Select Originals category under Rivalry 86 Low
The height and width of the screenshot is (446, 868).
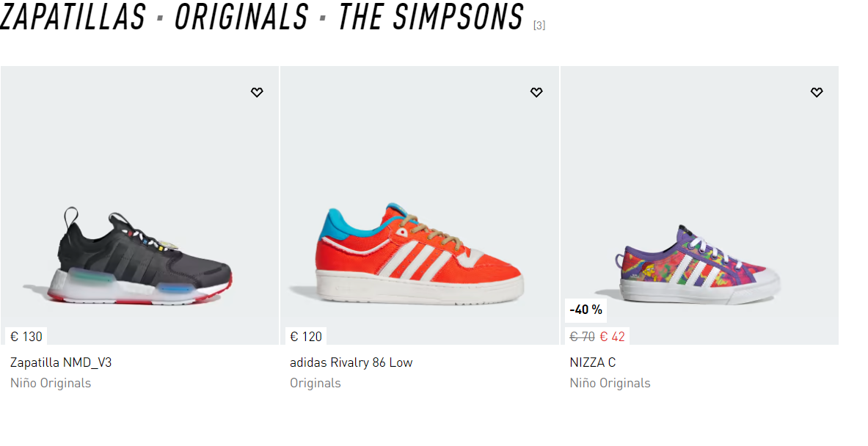(316, 383)
